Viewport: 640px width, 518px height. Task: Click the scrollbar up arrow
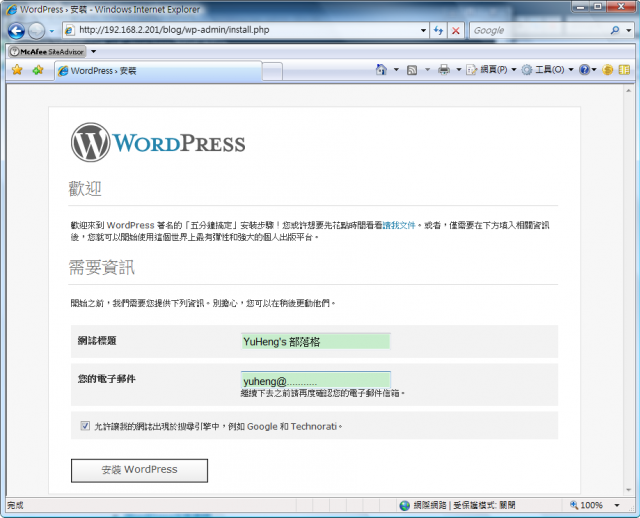point(629,91)
